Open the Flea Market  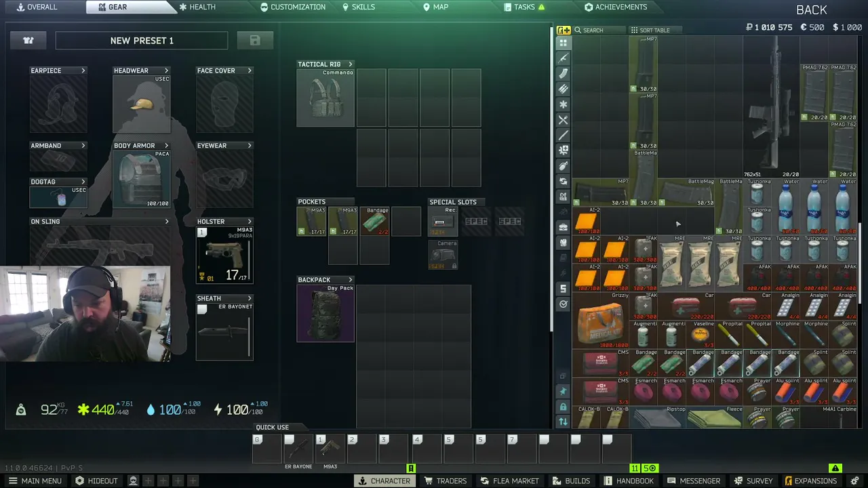point(509,481)
